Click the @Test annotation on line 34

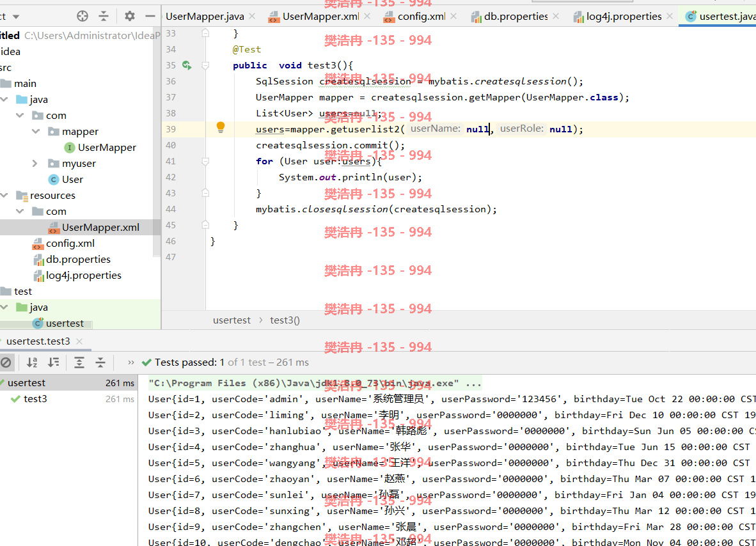(246, 49)
